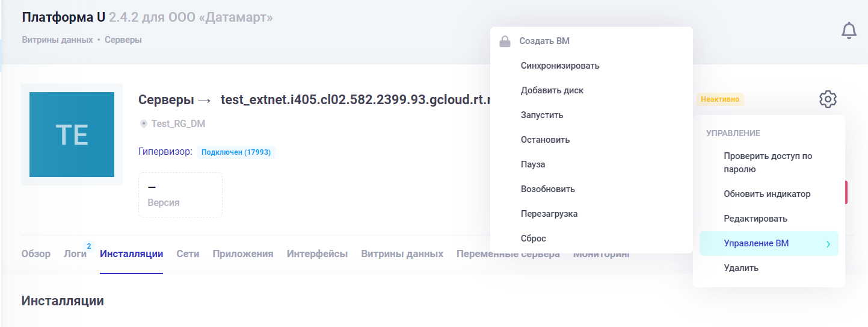Image resolution: width=868 pixels, height=327 pixels.
Task: Select Перезагрузка menu entry
Action: [549, 214]
